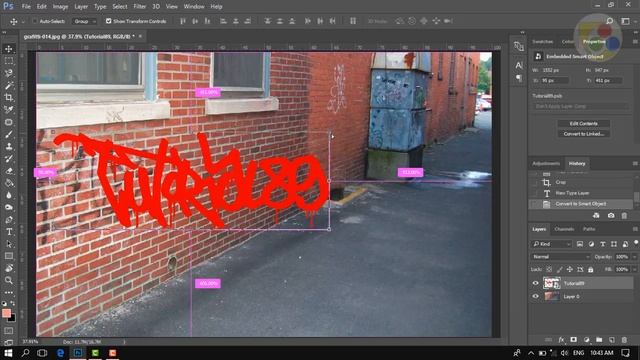Select the Blur tool droplet icon
This screenshot has width=640, height=360.
point(9,195)
